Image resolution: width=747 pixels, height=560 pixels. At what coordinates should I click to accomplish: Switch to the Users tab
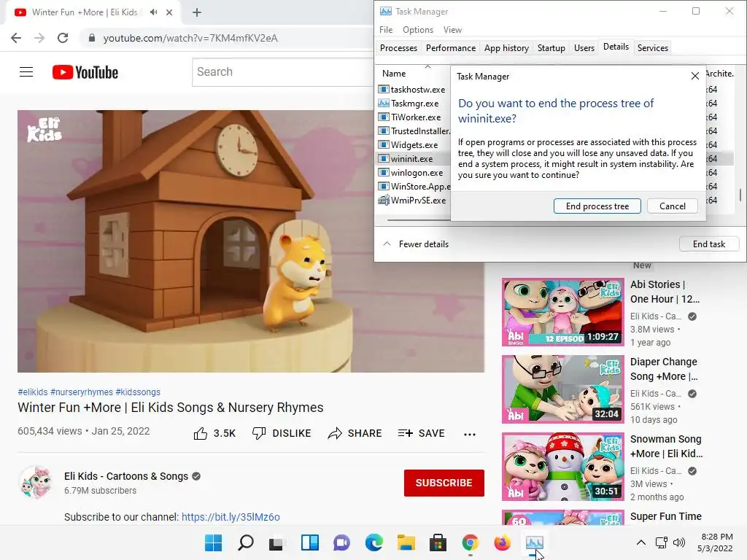[584, 48]
